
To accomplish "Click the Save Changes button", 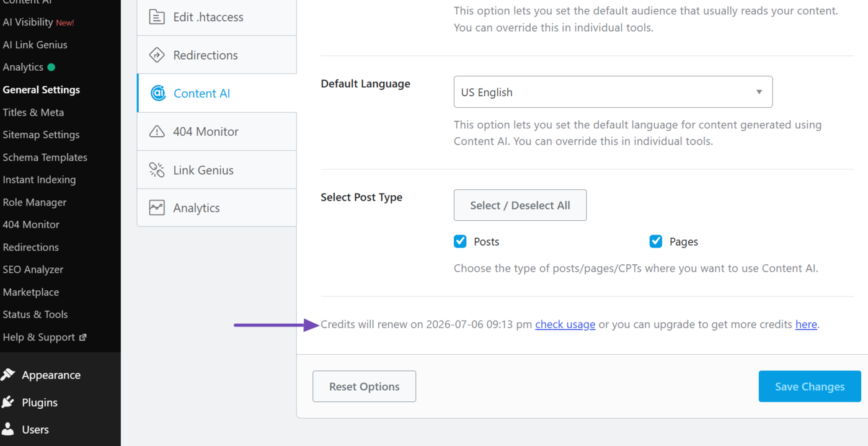I will [x=810, y=386].
